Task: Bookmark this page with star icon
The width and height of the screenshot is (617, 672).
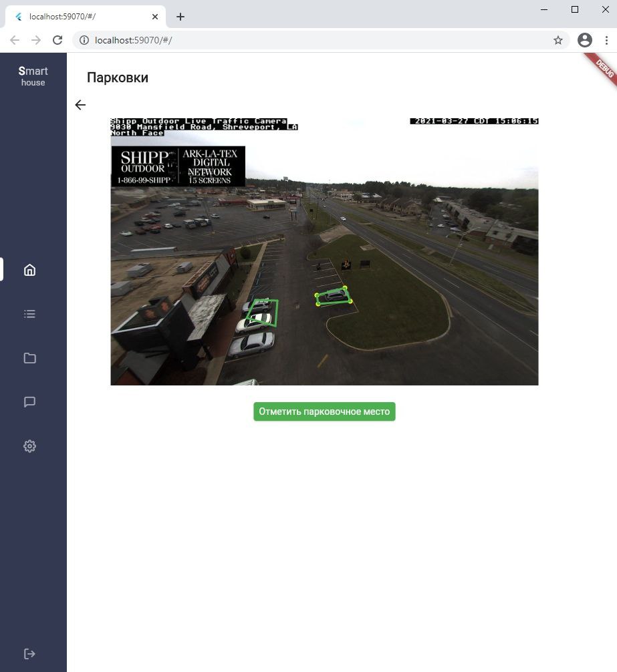Action: pyautogui.click(x=558, y=40)
